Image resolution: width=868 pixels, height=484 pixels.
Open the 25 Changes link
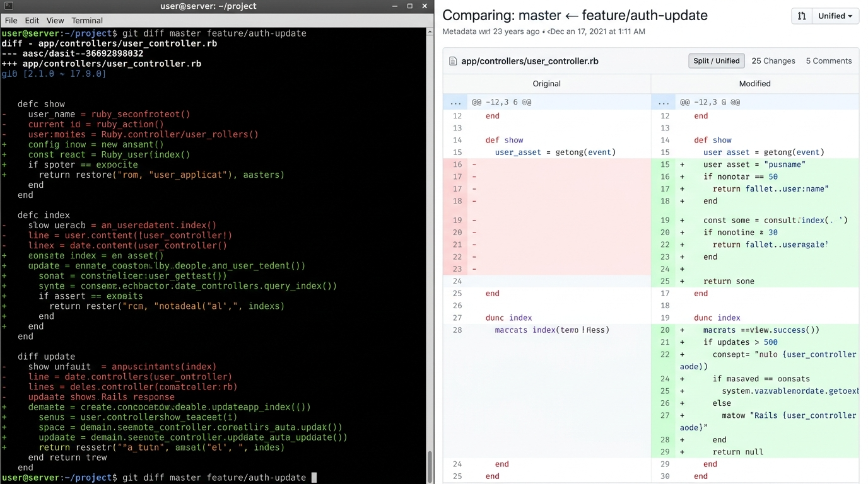773,61
